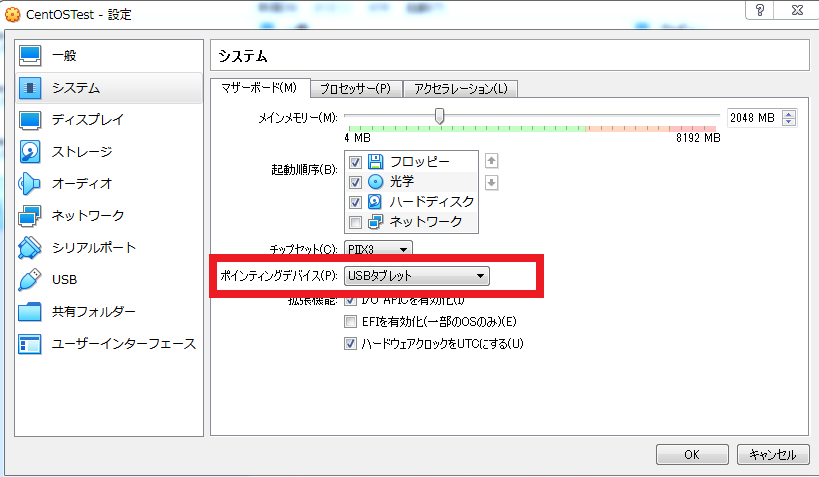Click the hard disk icon in boot order
This screenshot has height=477, width=819.
click(375, 201)
